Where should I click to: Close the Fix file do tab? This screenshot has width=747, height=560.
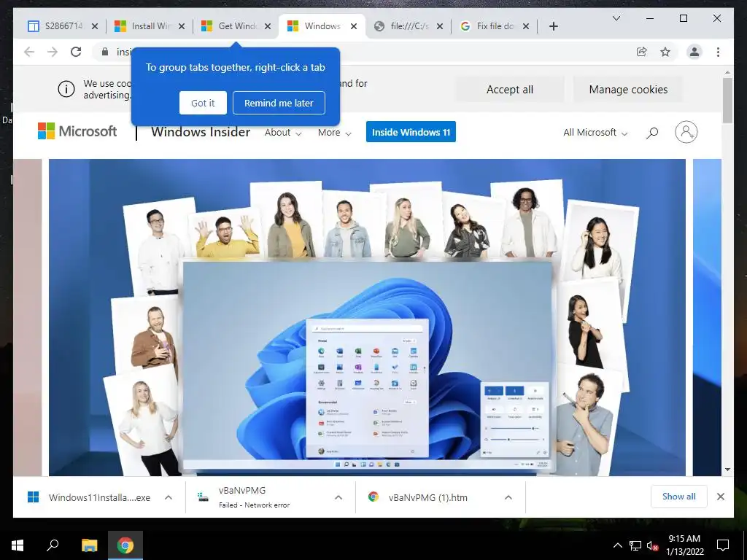[526, 26]
